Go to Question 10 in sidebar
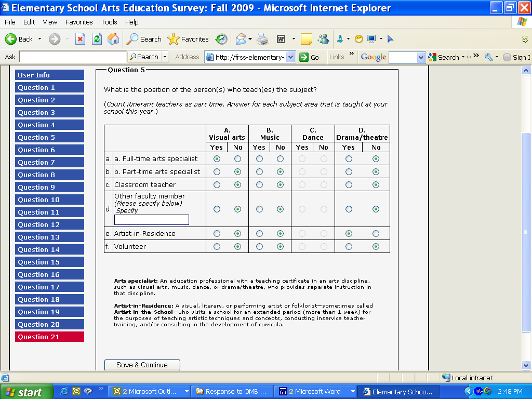This screenshot has height=399, width=532. click(x=49, y=199)
